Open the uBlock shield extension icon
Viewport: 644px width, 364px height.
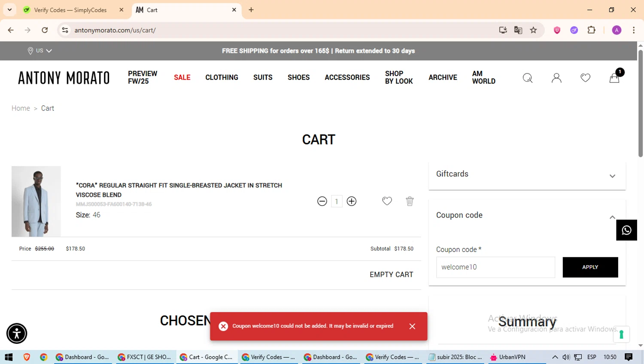click(x=557, y=30)
